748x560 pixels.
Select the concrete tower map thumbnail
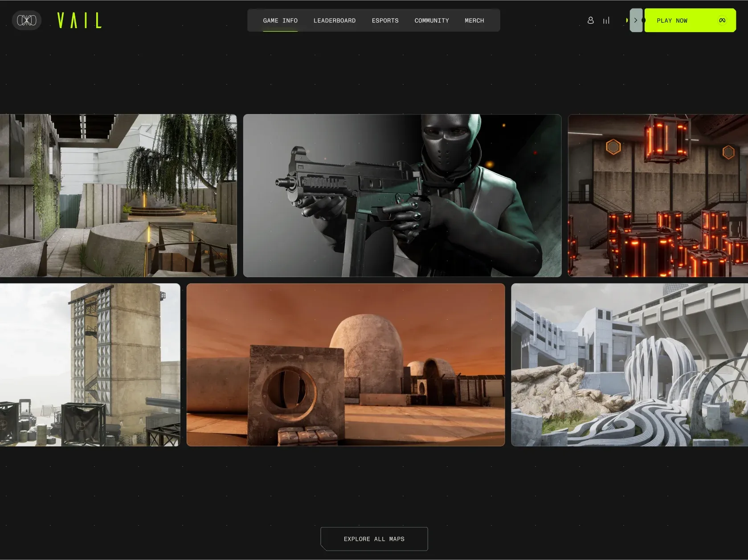(90, 365)
